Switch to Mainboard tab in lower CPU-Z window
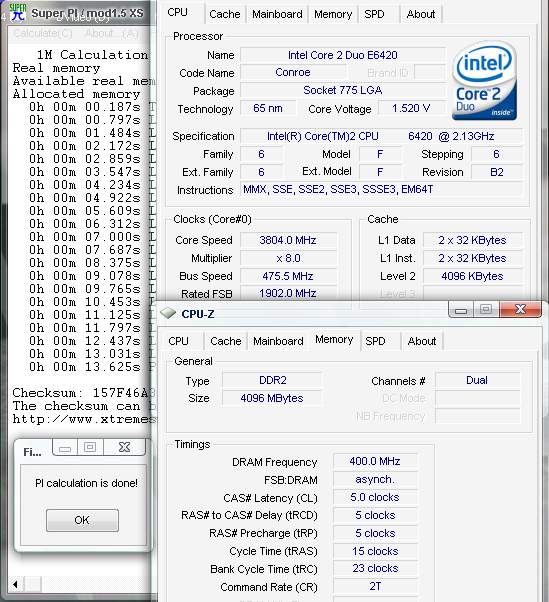Viewport: 549px width, 602px height. [278, 341]
